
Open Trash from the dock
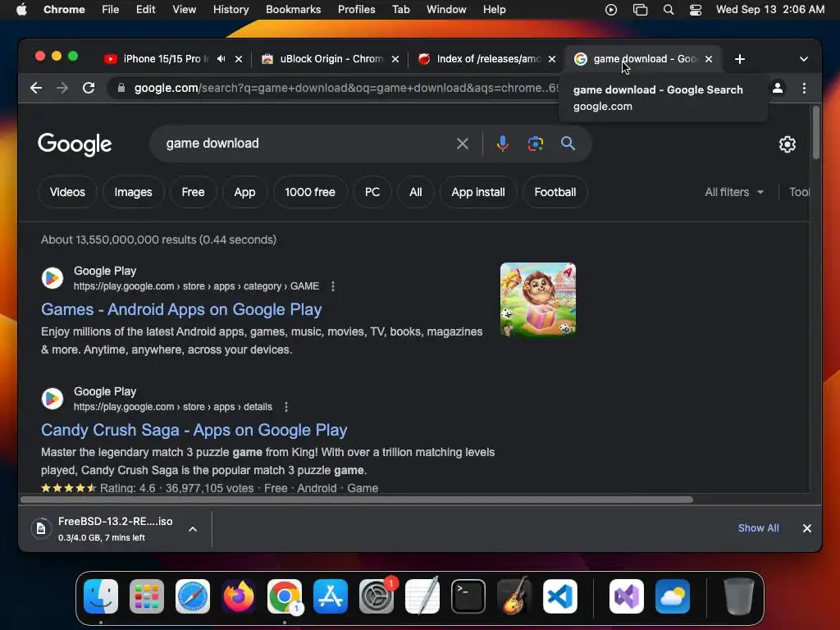(739, 596)
